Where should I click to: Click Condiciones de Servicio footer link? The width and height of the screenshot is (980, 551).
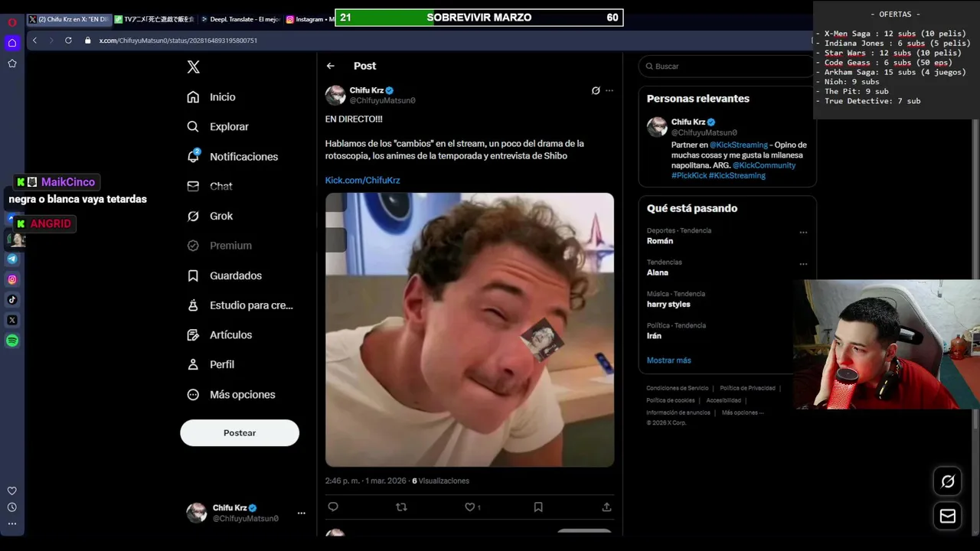[678, 388]
